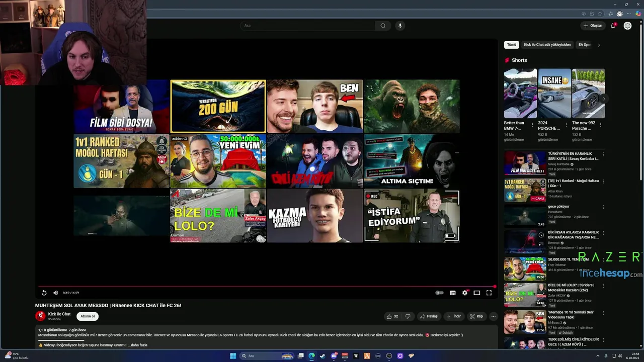Play the Film Gibi Dosya end-screen video

click(x=121, y=106)
